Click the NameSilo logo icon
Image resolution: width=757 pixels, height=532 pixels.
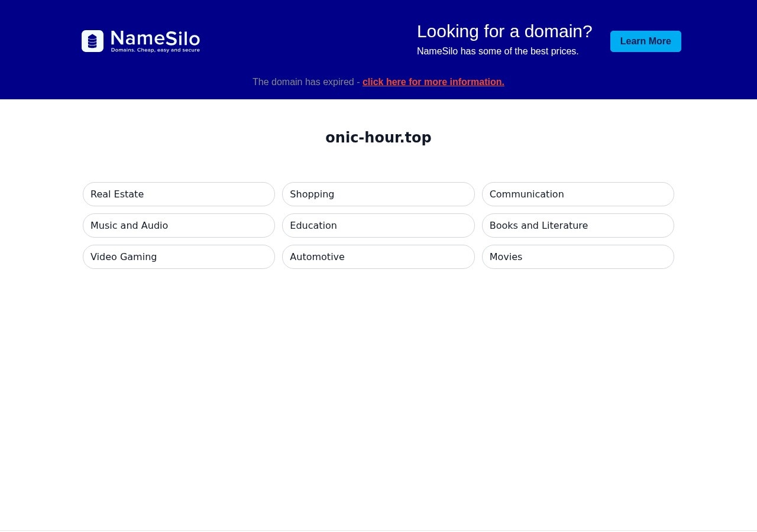[92, 41]
